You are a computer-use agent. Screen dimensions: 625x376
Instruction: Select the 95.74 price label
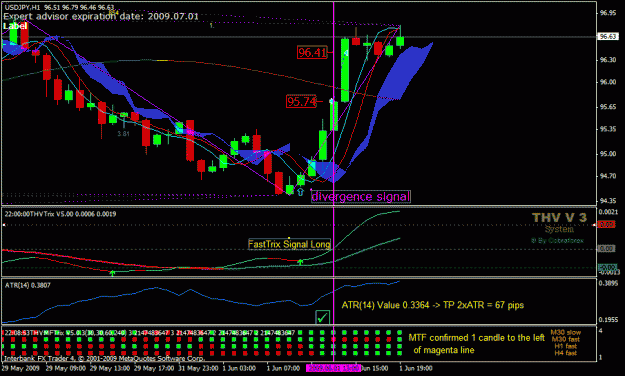click(x=301, y=101)
